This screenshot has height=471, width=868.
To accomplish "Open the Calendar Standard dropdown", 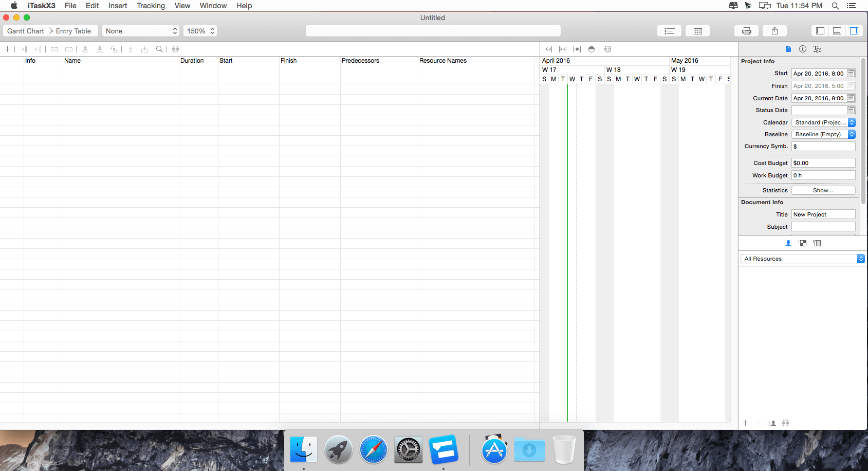I will point(823,122).
